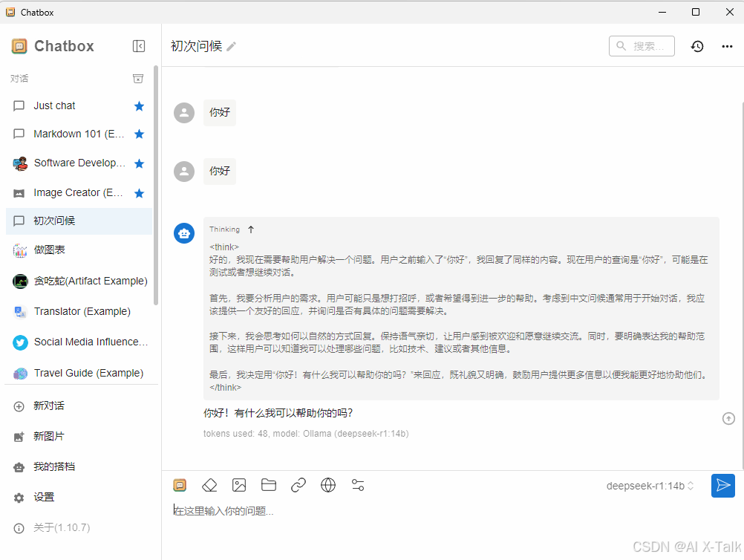Click the my copilots robot icon
The width and height of the screenshot is (744, 560).
pos(19,467)
